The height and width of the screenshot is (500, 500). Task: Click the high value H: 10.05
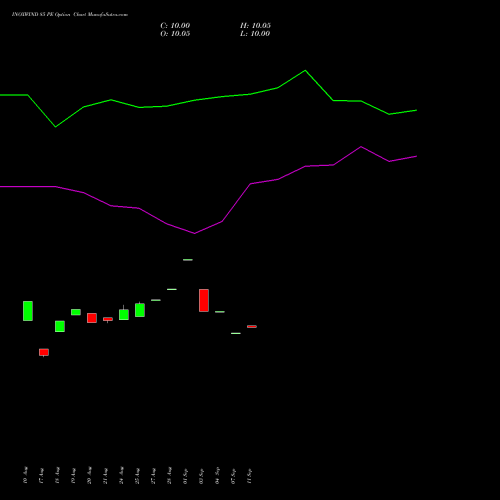click(x=255, y=26)
